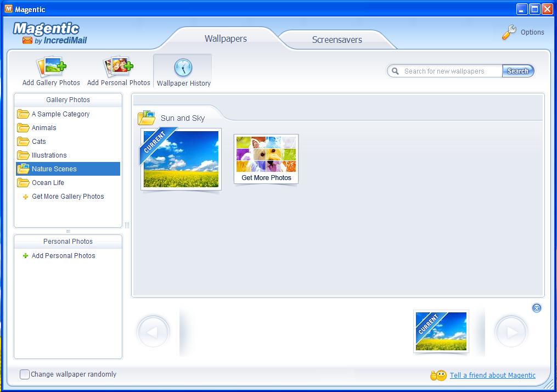The height and width of the screenshot is (392, 557).
Task: Click the Cats folder icon
Action: tap(23, 142)
